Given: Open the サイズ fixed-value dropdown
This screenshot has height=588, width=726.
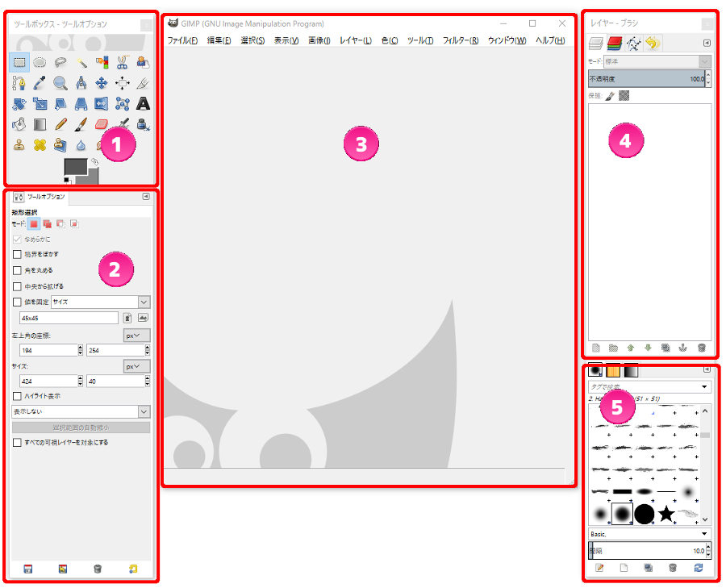Looking at the screenshot, I should point(101,302).
